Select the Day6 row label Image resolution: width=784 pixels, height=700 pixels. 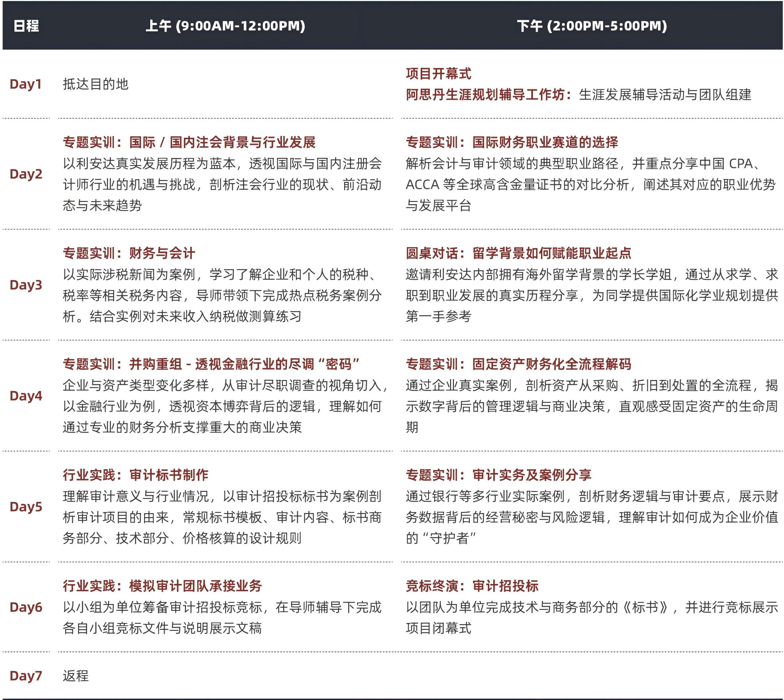[x=26, y=607]
